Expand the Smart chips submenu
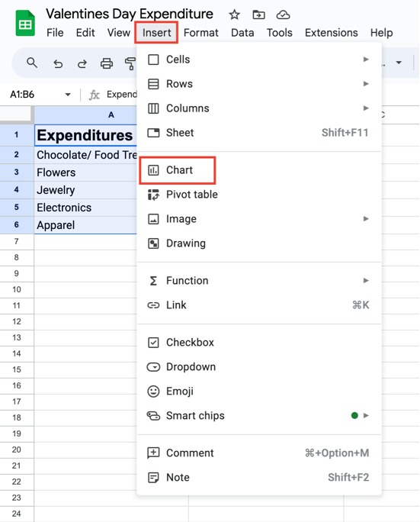Viewport: 420px width, 522px height. (x=259, y=415)
